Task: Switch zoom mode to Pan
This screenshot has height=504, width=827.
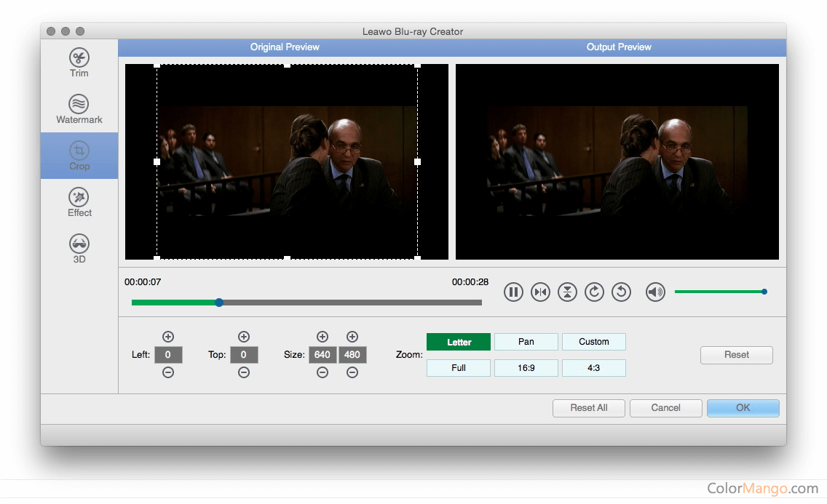Action: pos(526,342)
